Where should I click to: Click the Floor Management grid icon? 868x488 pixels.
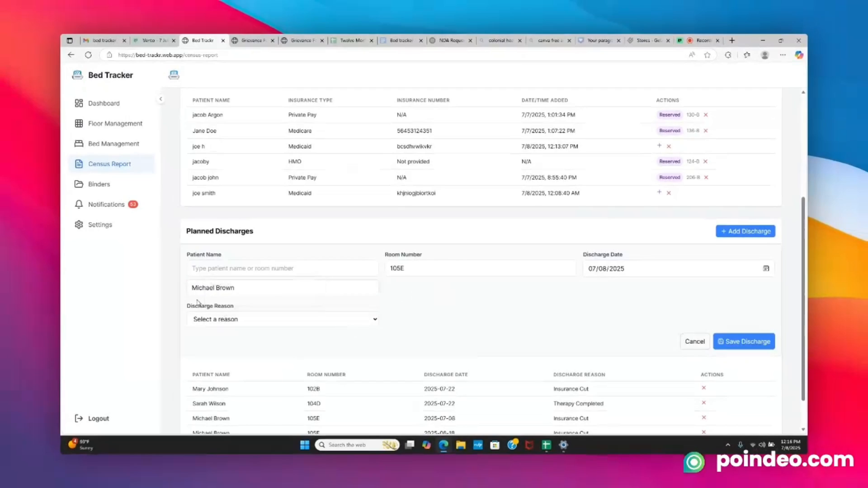tap(79, 123)
